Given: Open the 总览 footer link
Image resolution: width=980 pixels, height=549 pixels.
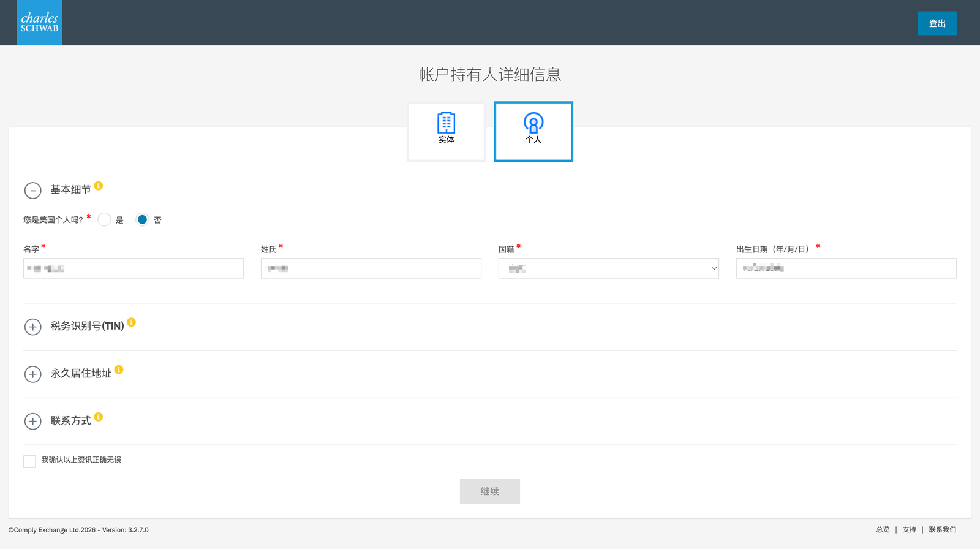Looking at the screenshot, I should (x=883, y=530).
